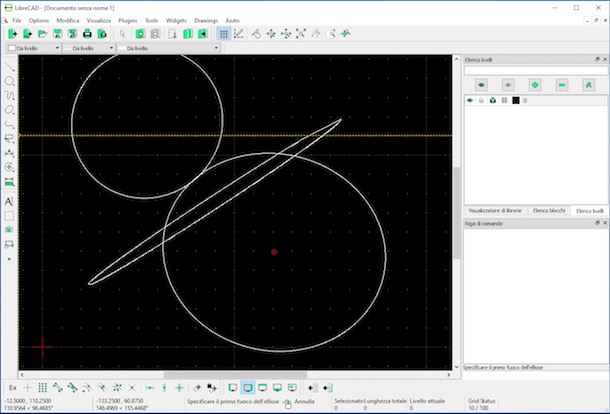Open the line width 'Da livello' dropdown

[88, 48]
